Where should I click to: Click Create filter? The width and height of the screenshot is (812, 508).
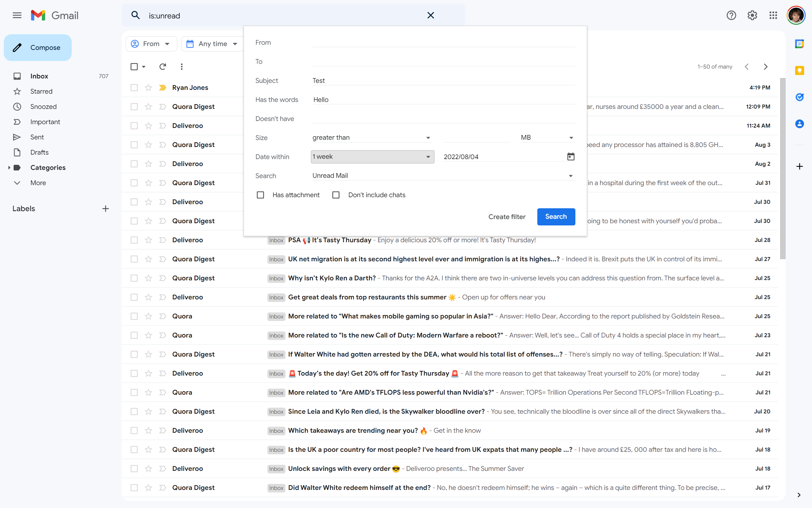click(507, 217)
